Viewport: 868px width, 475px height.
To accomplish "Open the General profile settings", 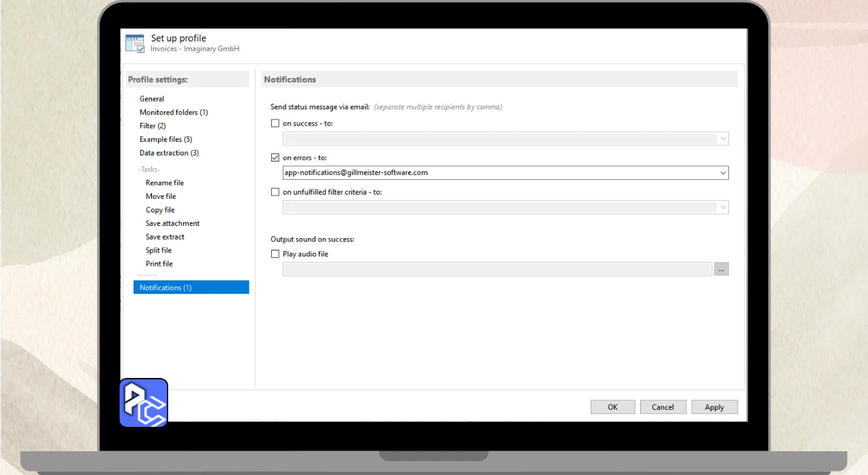I will pyautogui.click(x=152, y=99).
